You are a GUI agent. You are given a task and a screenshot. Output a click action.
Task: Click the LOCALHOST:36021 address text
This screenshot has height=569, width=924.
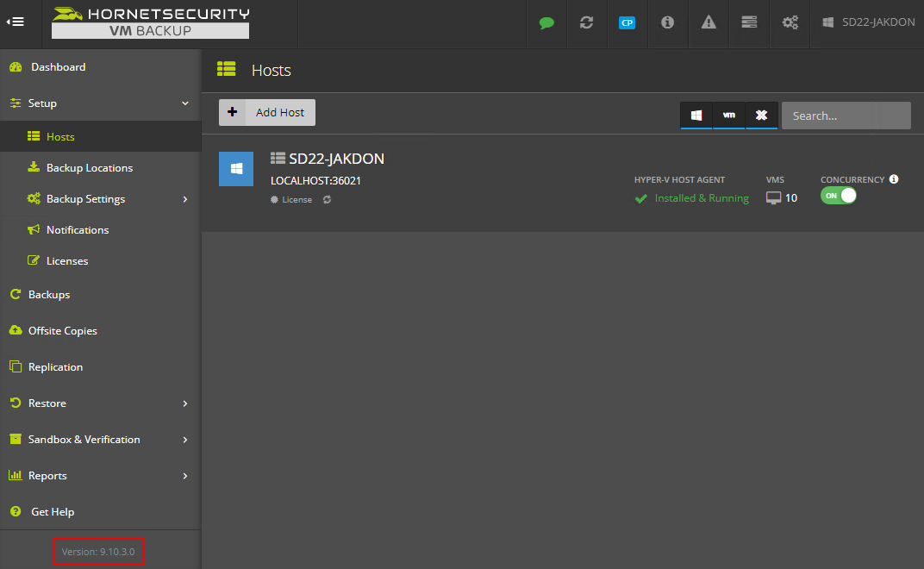[315, 181]
